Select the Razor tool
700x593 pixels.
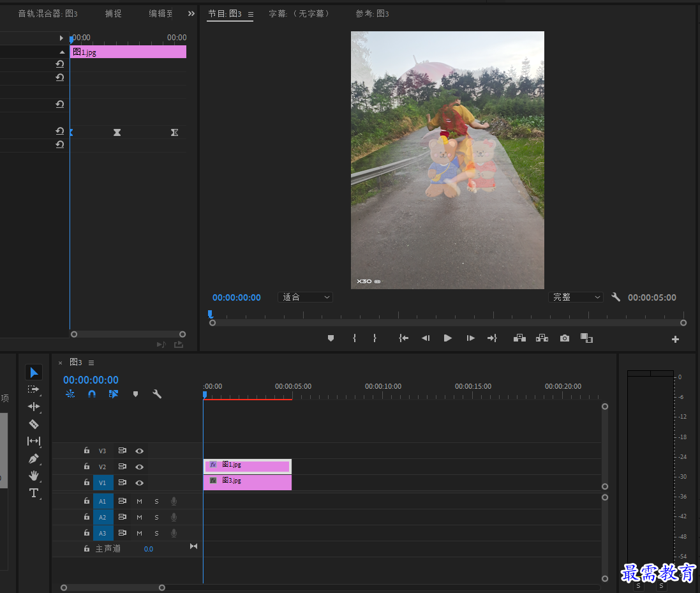pyautogui.click(x=34, y=424)
